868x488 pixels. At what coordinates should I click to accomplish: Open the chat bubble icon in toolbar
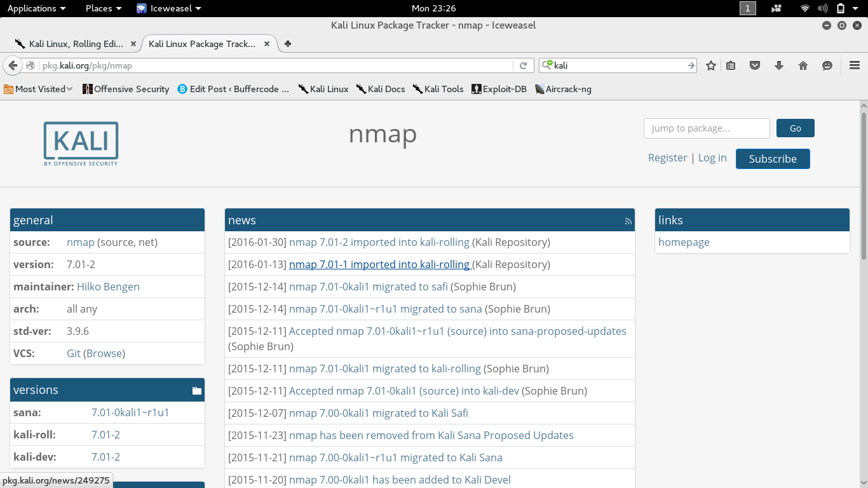827,65
